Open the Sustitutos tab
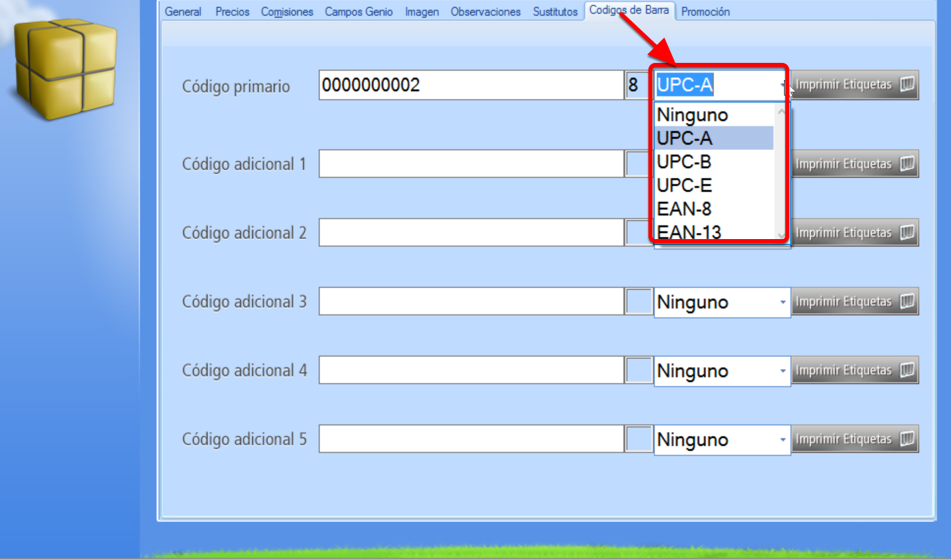The image size is (951, 560). (x=555, y=12)
